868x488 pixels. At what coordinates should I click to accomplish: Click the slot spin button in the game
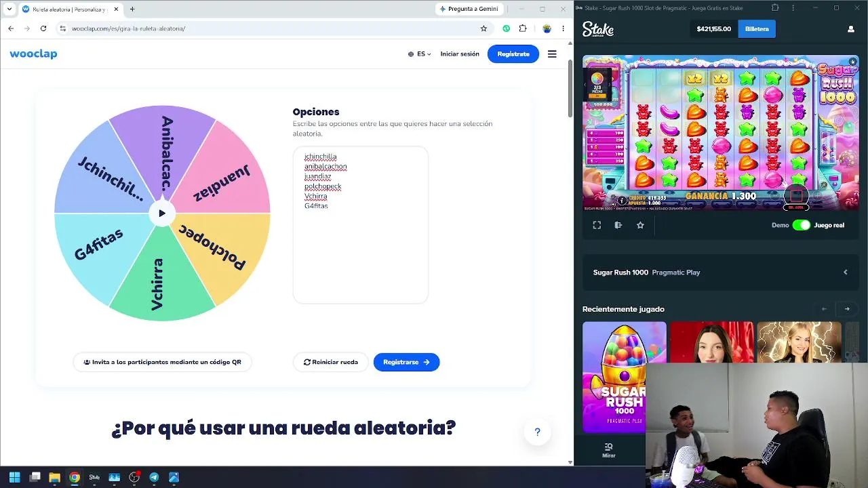tap(796, 196)
